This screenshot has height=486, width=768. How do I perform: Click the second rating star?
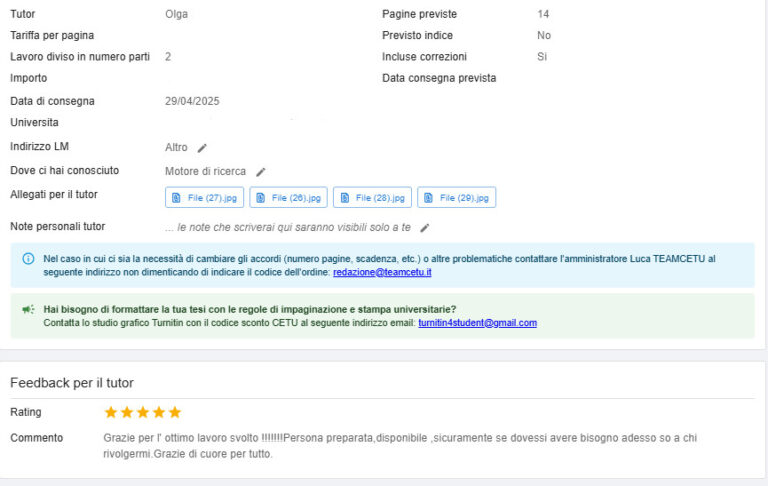click(127, 412)
